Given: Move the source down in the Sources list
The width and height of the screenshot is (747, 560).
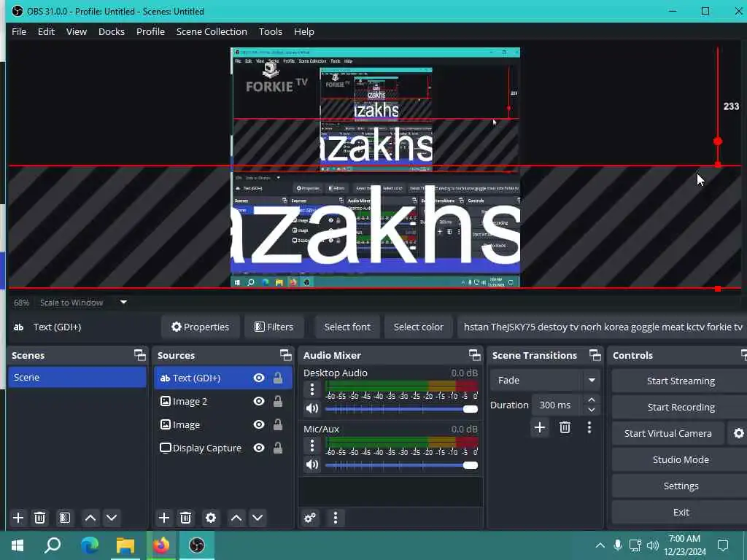Looking at the screenshot, I should (258, 518).
